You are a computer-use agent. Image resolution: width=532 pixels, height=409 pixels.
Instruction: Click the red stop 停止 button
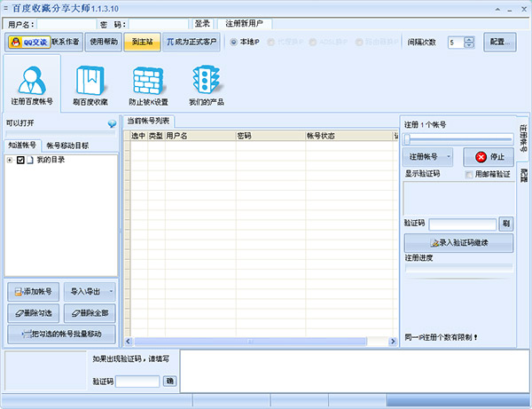point(489,157)
